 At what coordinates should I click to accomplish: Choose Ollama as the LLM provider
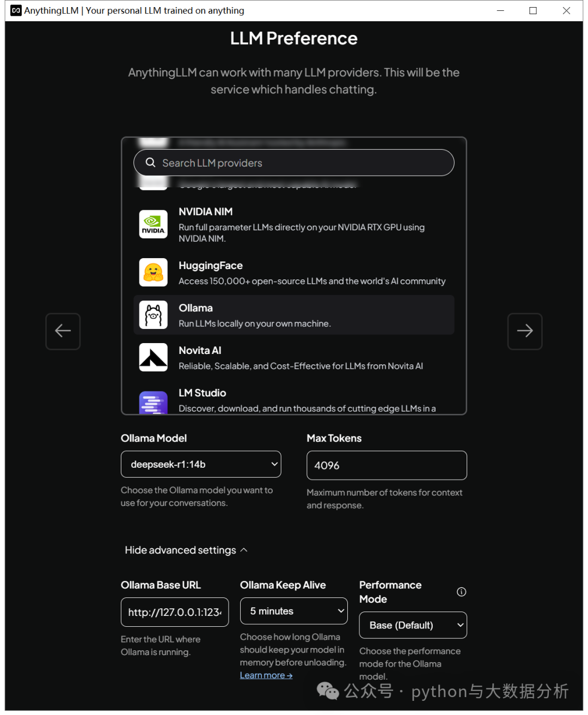[294, 315]
